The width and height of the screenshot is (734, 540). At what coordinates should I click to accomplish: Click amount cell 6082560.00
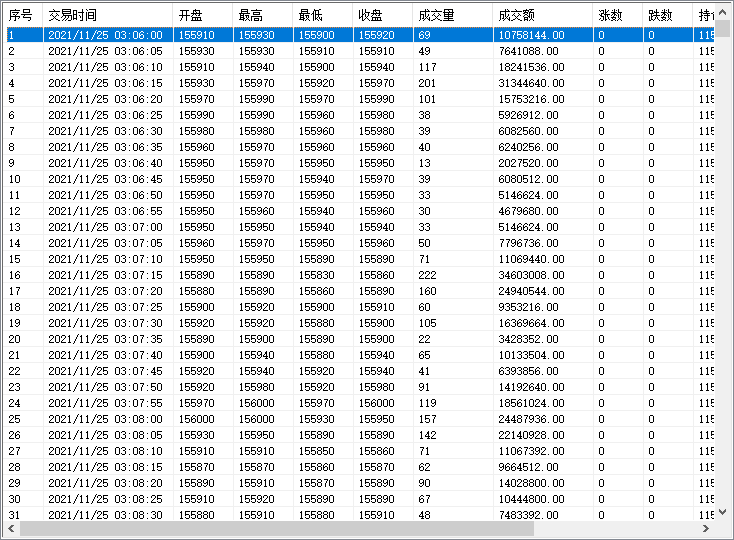528,131
